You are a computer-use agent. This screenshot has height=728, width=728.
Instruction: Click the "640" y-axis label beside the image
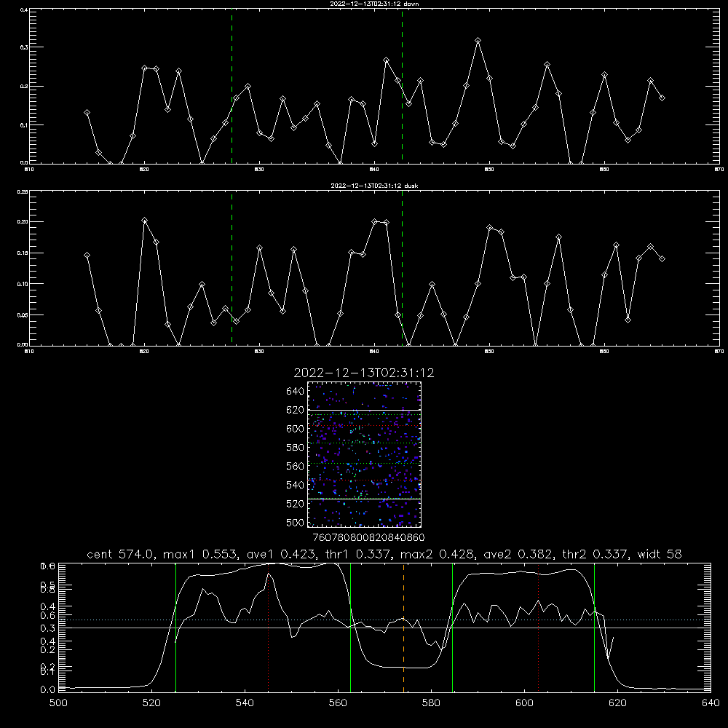296,391
